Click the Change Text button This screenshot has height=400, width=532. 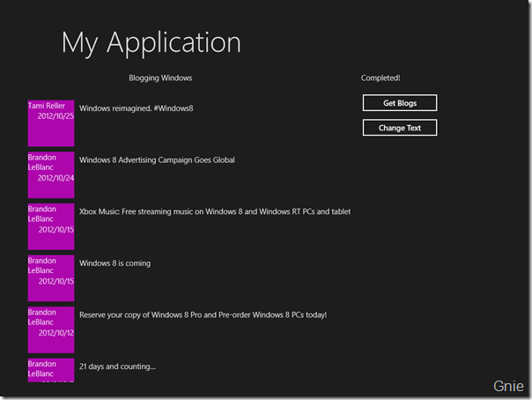pos(400,128)
